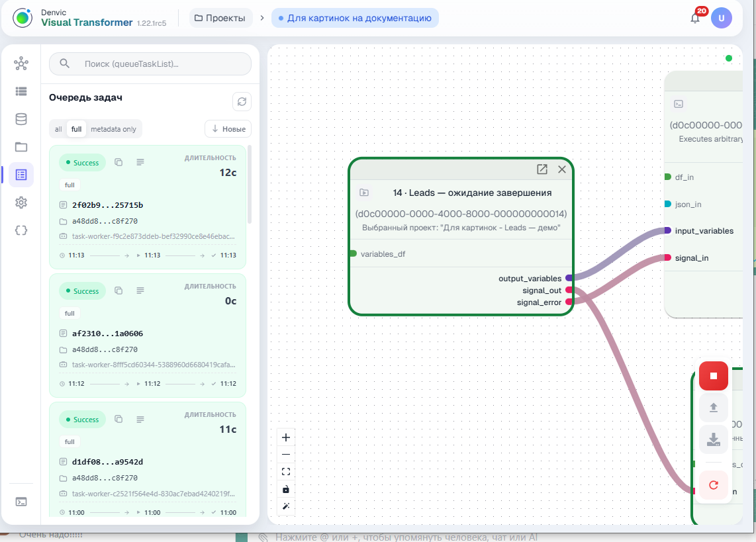Click the variables_df input port

[x=353, y=254]
